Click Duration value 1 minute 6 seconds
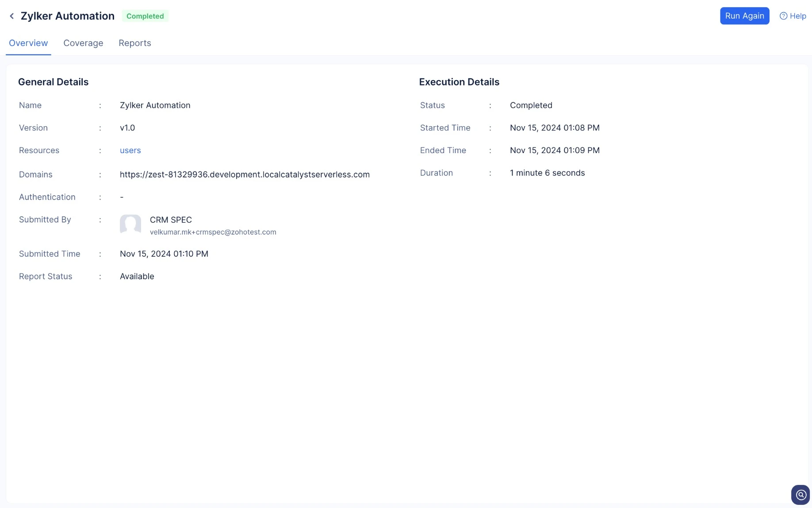This screenshot has height=508, width=812. click(x=548, y=173)
